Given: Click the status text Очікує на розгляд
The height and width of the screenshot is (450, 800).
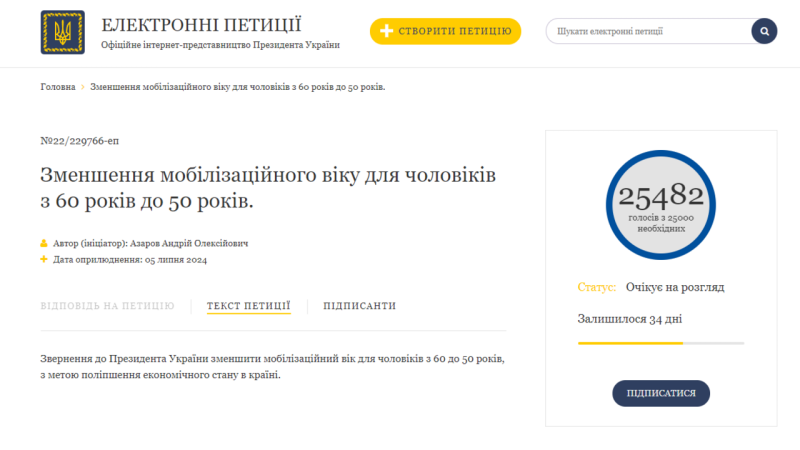Looking at the screenshot, I should tap(675, 287).
